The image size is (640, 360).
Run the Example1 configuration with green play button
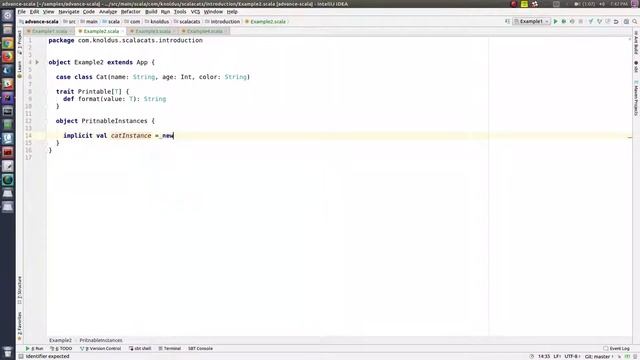click(555, 22)
